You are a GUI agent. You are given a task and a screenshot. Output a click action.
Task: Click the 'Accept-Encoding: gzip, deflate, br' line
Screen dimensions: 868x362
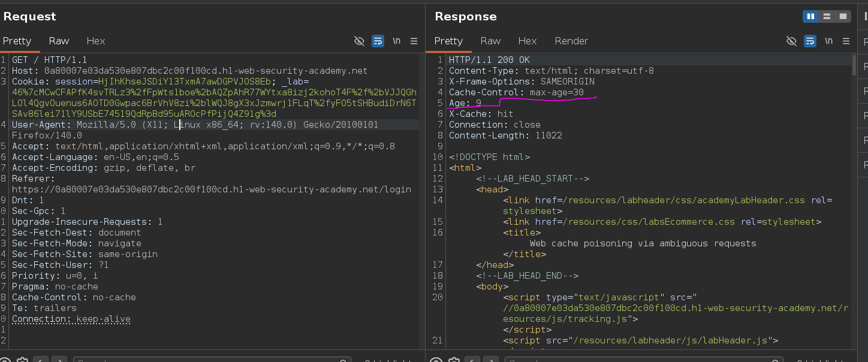tap(104, 168)
